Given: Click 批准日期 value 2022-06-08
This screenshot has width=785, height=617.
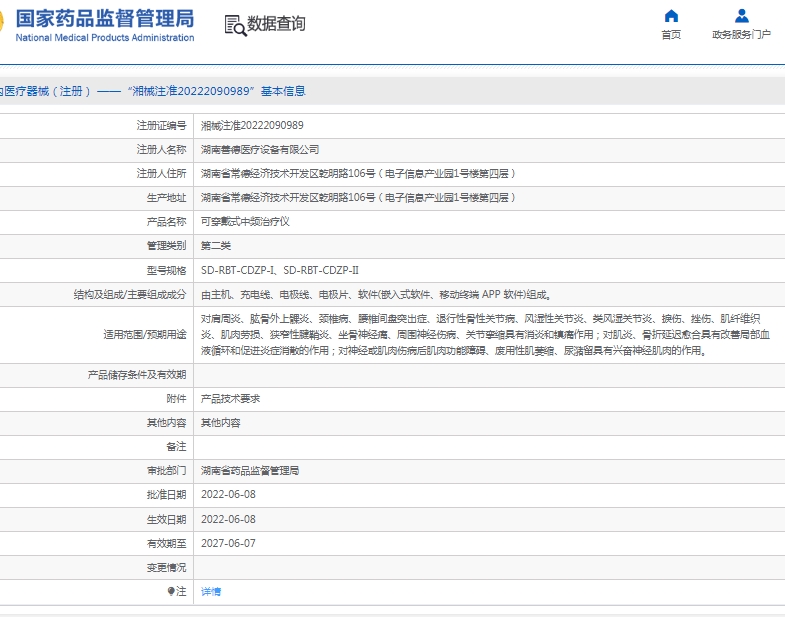Looking at the screenshot, I should click(228, 495).
